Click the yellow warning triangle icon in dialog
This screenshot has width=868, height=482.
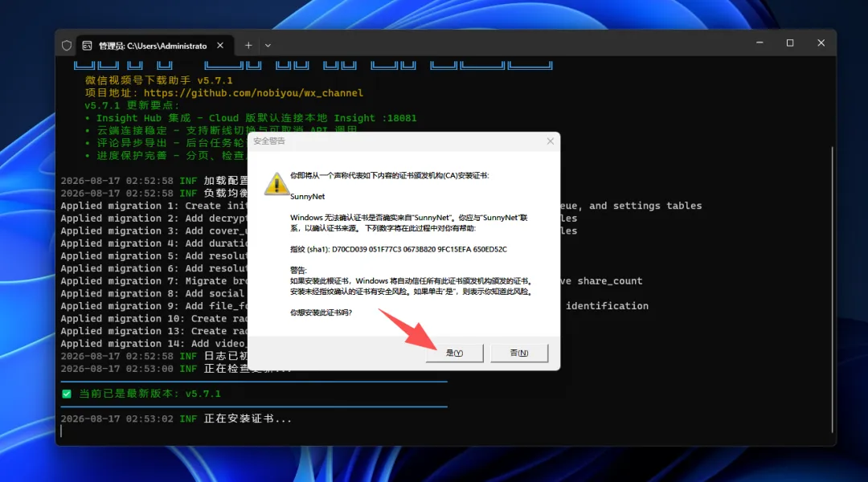pyautogui.click(x=276, y=184)
